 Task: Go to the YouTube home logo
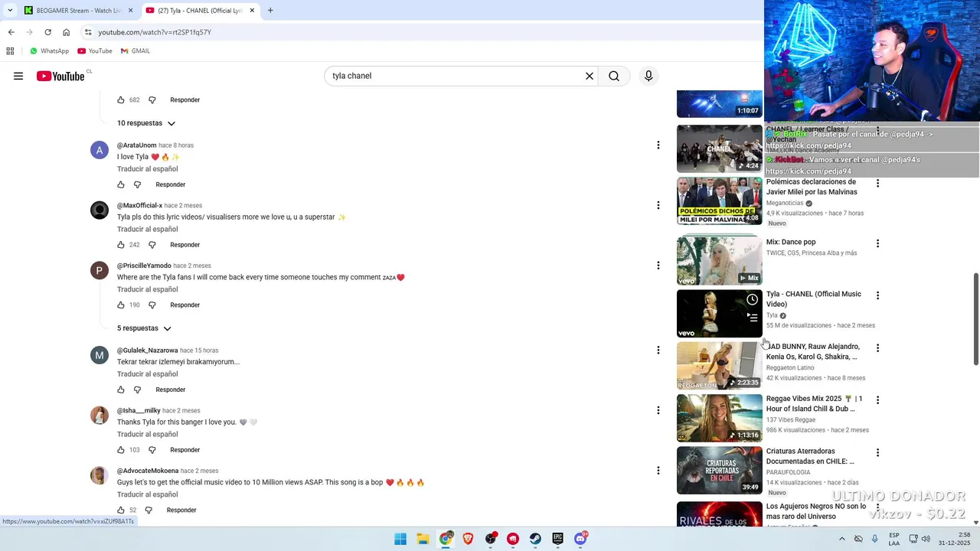pyautogui.click(x=60, y=76)
